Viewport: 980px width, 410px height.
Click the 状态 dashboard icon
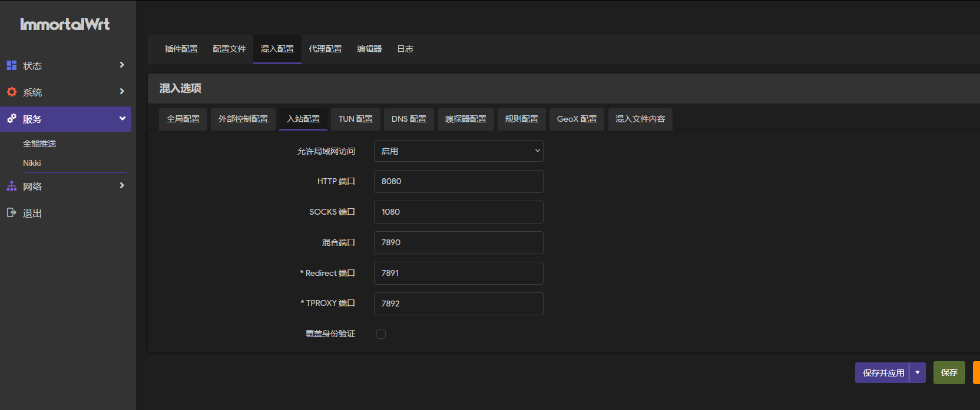pyautogui.click(x=12, y=65)
